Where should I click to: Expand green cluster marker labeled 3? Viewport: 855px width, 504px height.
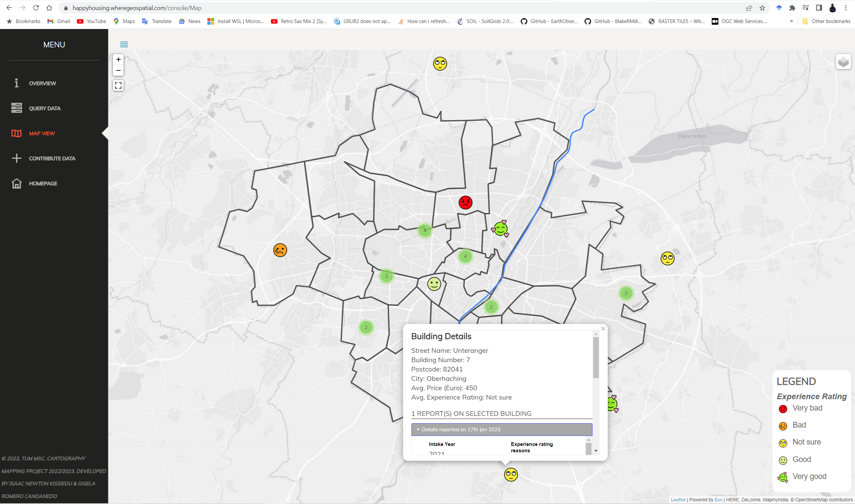[386, 276]
